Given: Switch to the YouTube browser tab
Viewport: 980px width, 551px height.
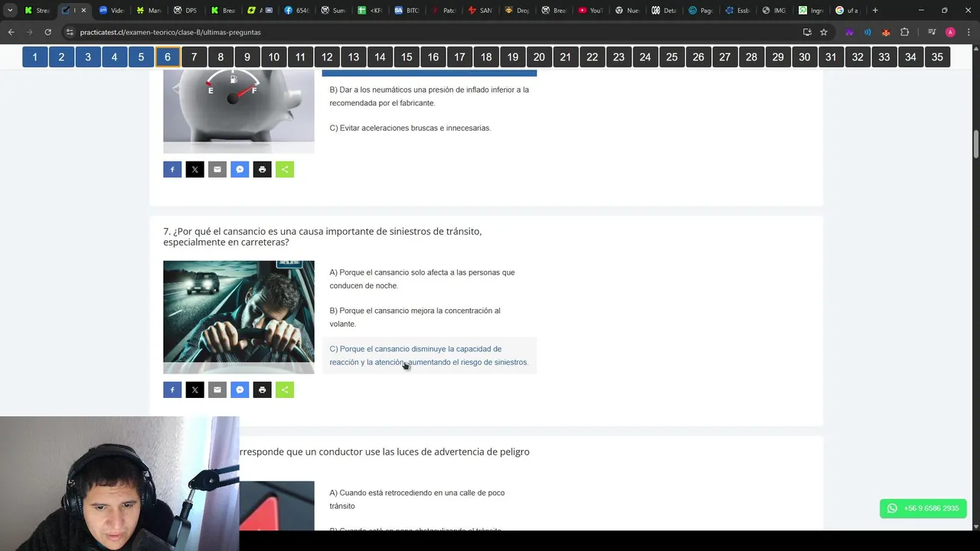Looking at the screenshot, I should pyautogui.click(x=590, y=11).
